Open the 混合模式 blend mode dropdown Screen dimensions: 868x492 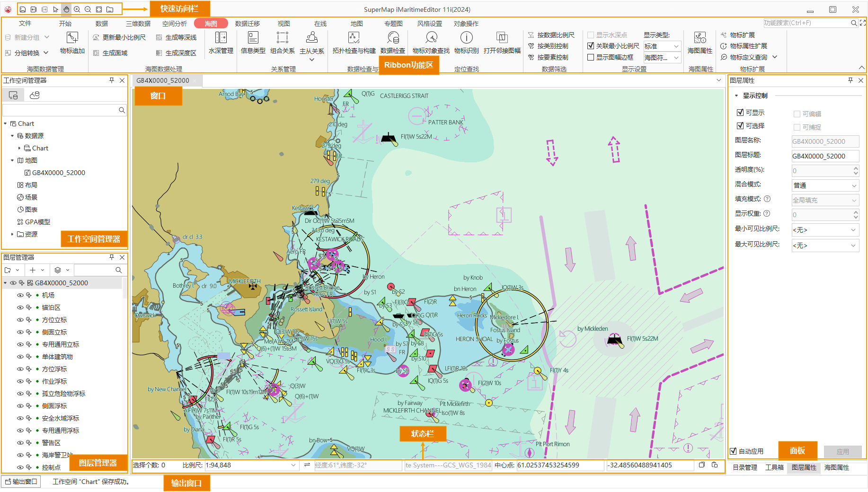click(825, 185)
